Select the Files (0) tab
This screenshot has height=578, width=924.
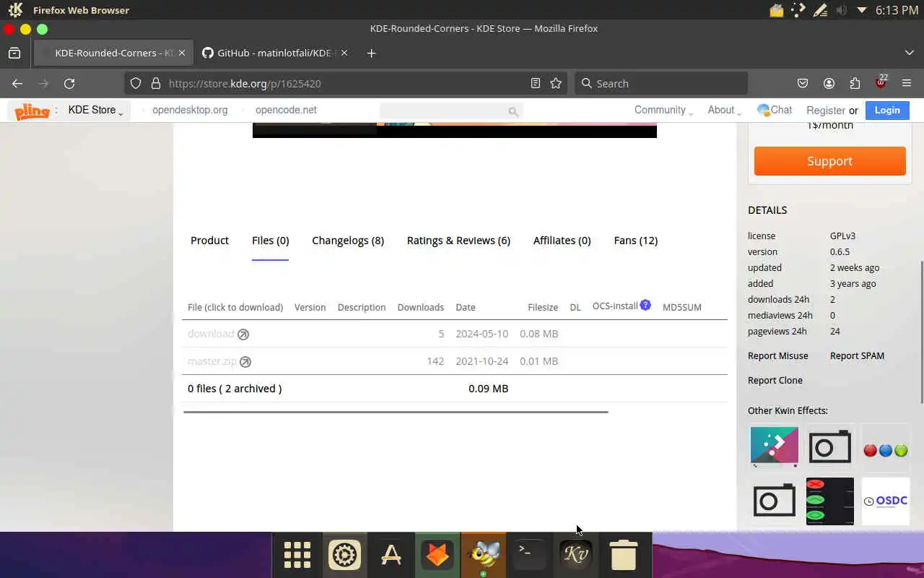tap(271, 241)
